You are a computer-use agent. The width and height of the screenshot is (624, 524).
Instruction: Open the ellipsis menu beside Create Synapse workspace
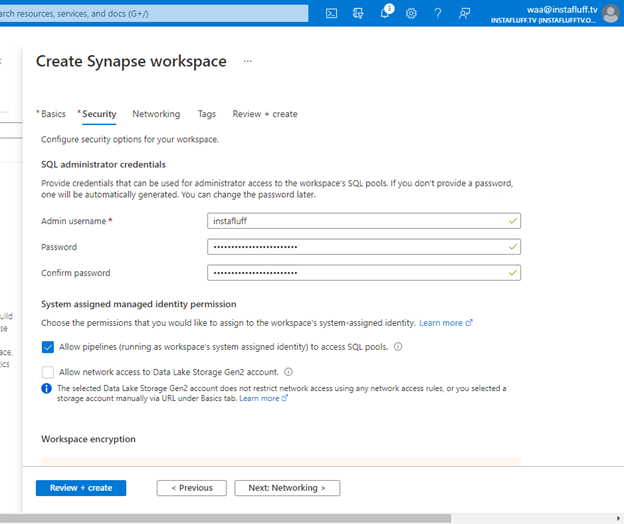pos(248,61)
